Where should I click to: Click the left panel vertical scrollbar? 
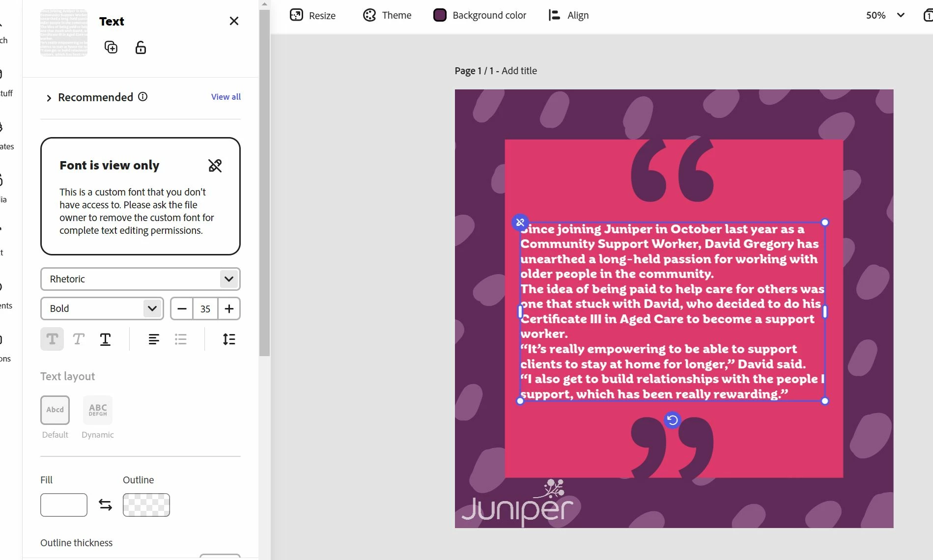(264, 183)
